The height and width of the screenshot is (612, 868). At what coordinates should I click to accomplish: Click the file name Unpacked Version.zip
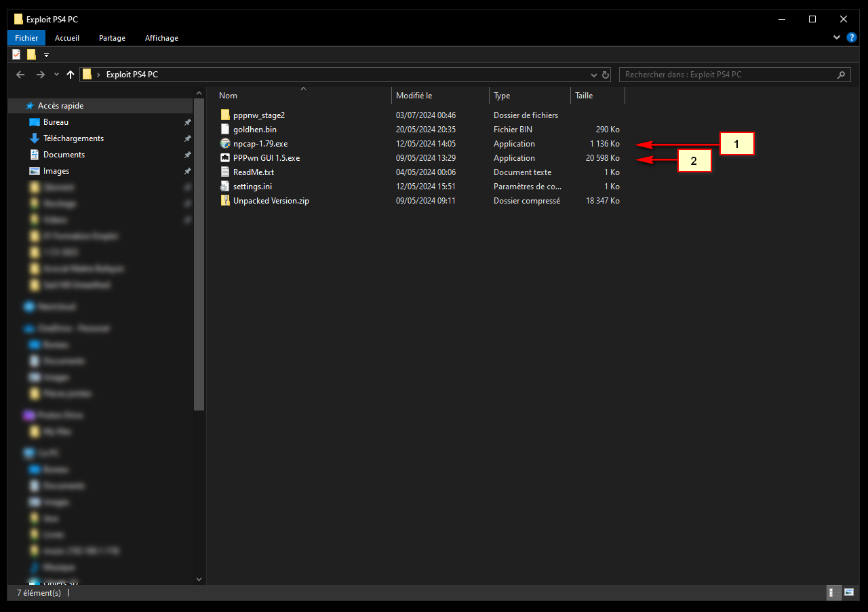tap(271, 201)
